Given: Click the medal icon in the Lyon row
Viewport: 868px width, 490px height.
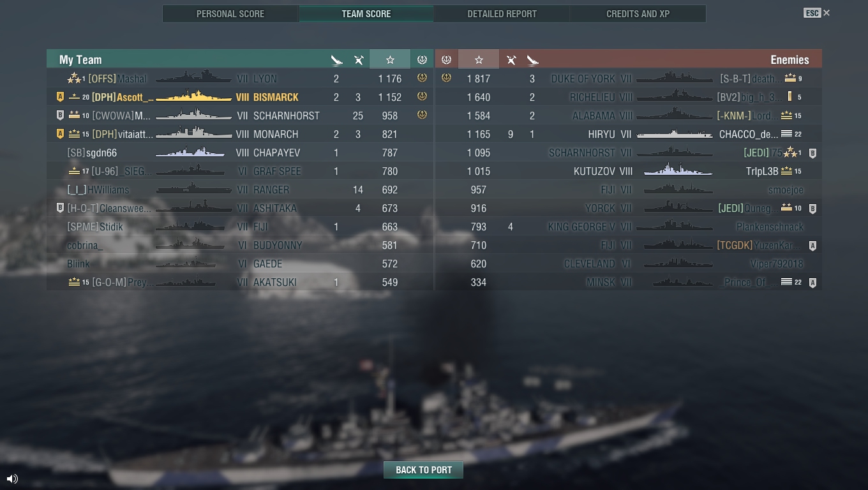Looking at the screenshot, I should 422,78.
